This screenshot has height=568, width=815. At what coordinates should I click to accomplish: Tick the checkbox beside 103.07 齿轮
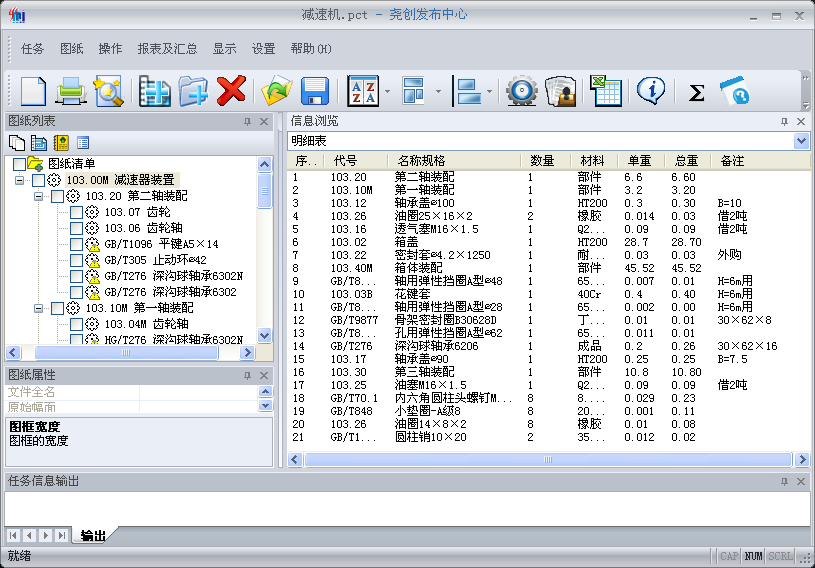coord(77,212)
